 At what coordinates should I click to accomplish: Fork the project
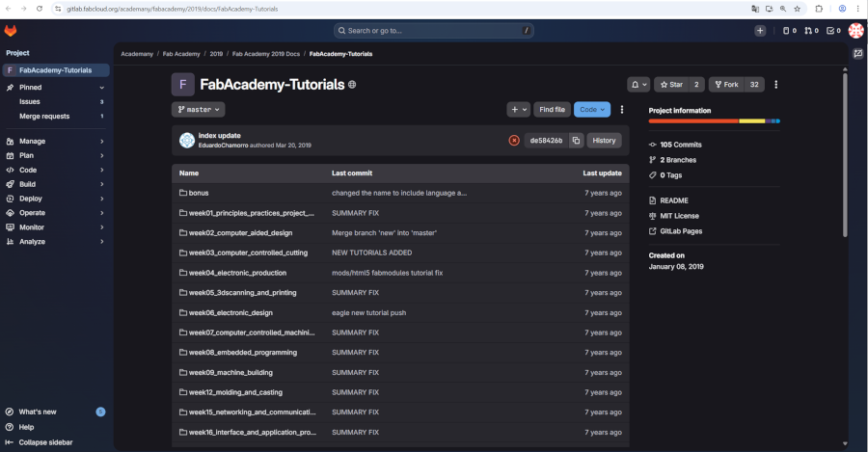pyautogui.click(x=726, y=85)
